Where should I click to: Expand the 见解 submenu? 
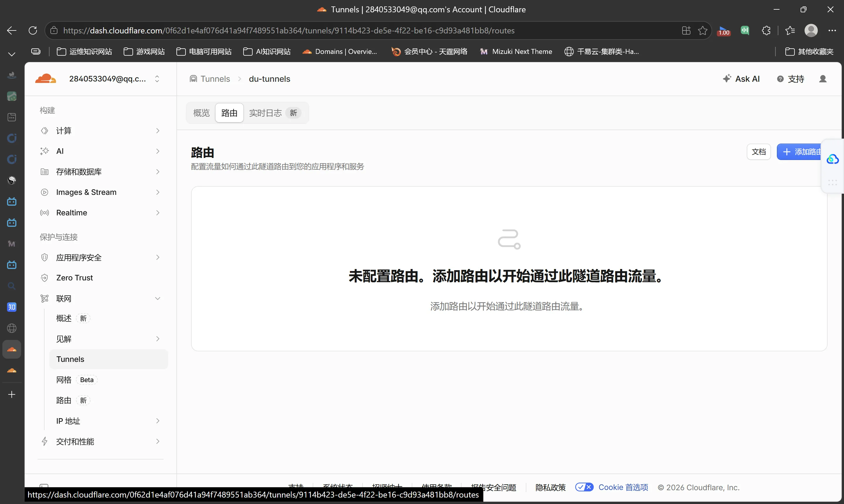tap(108, 339)
